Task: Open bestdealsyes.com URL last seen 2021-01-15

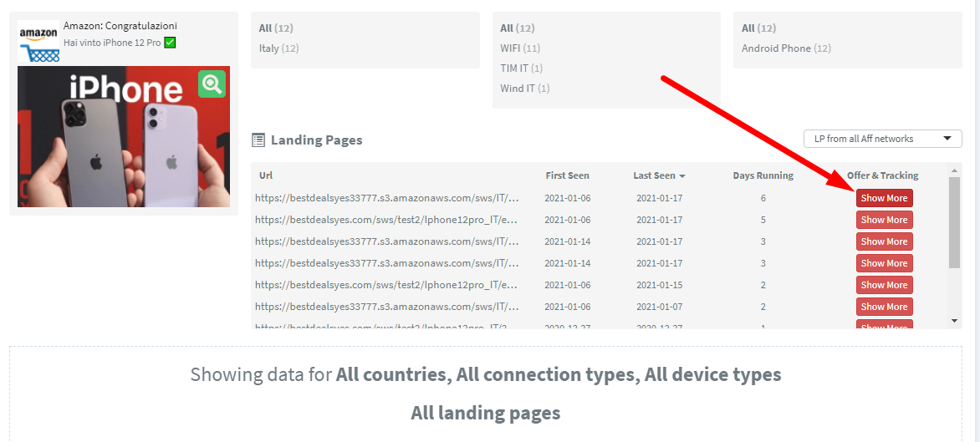Action: [x=387, y=285]
